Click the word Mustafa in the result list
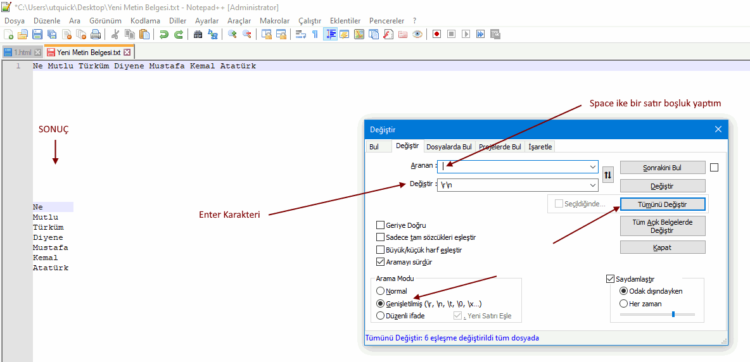750x362 pixels. (50, 247)
